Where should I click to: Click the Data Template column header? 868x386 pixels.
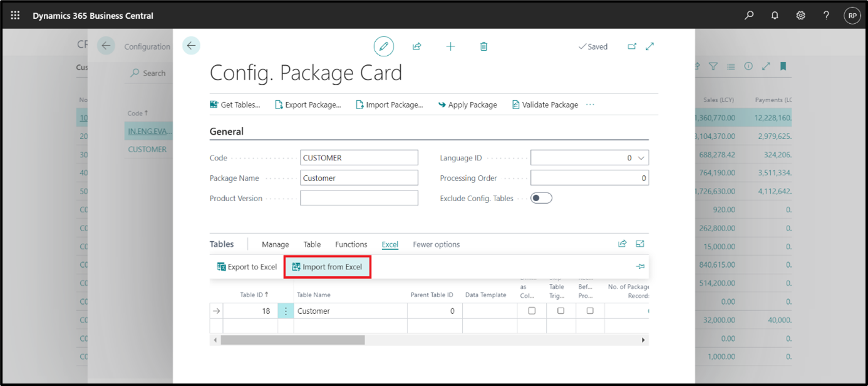pos(485,295)
